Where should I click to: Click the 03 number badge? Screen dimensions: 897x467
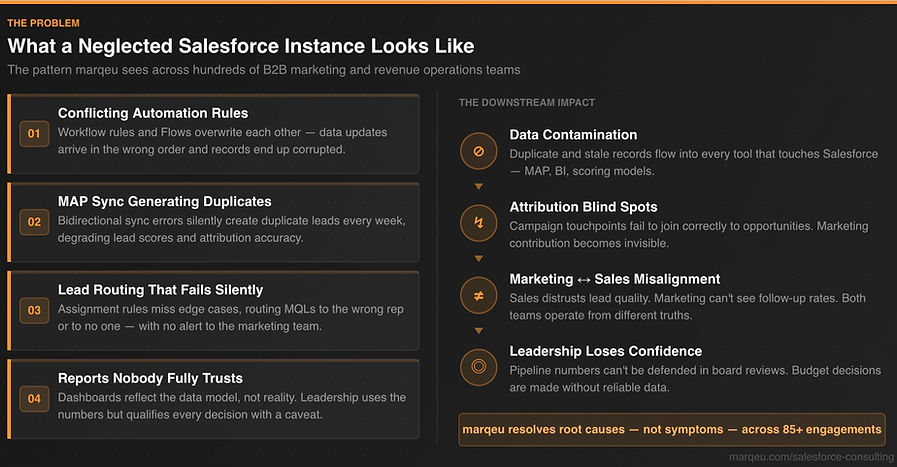34,310
